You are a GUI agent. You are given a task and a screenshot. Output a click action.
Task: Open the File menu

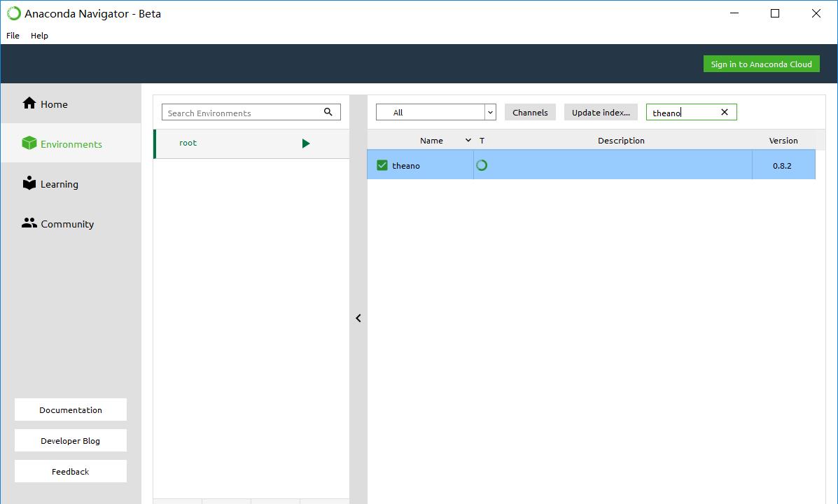(x=13, y=35)
